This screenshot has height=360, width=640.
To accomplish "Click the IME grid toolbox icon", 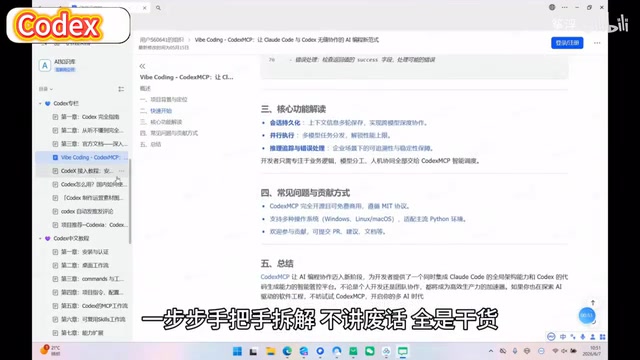I will (x=602, y=337).
